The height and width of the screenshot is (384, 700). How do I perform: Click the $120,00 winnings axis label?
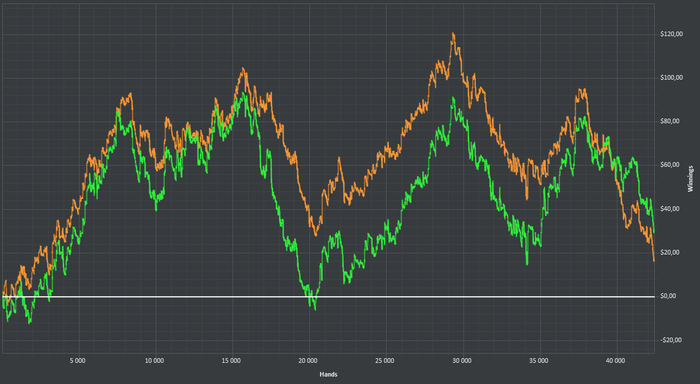click(671, 34)
